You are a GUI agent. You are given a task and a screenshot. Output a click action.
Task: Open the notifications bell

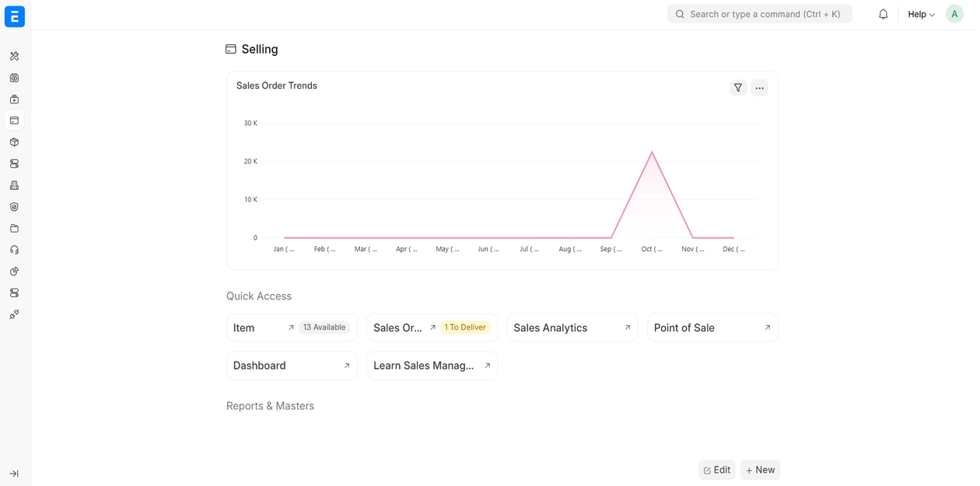click(883, 14)
